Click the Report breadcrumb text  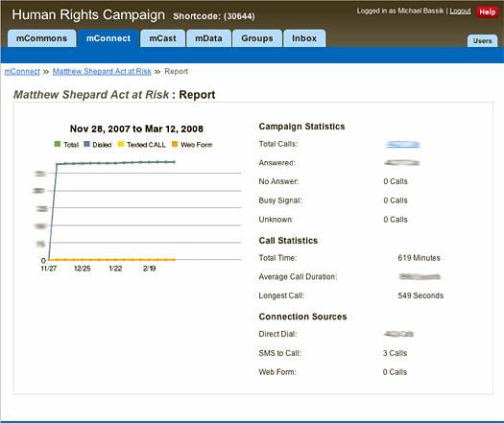(176, 71)
